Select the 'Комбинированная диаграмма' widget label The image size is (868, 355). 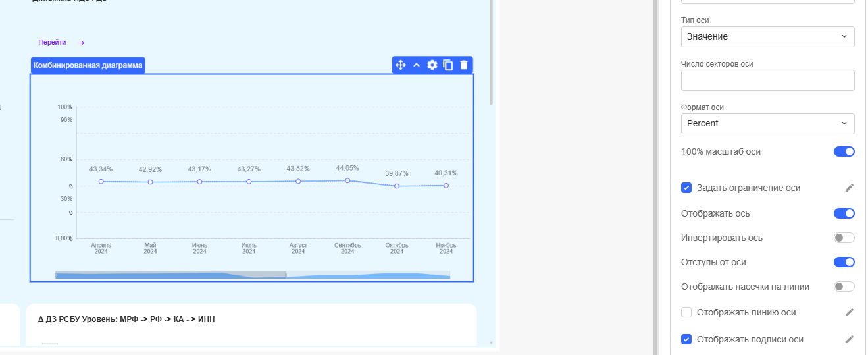88,65
